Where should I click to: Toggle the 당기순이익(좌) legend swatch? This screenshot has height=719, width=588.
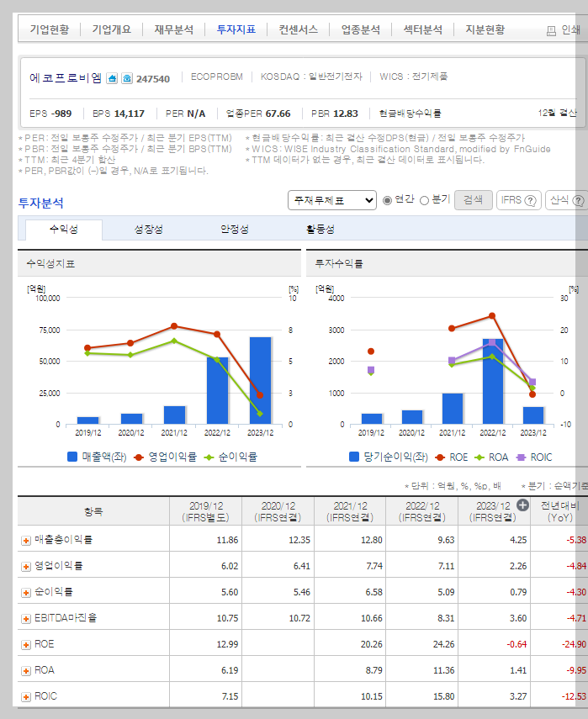coord(353,457)
